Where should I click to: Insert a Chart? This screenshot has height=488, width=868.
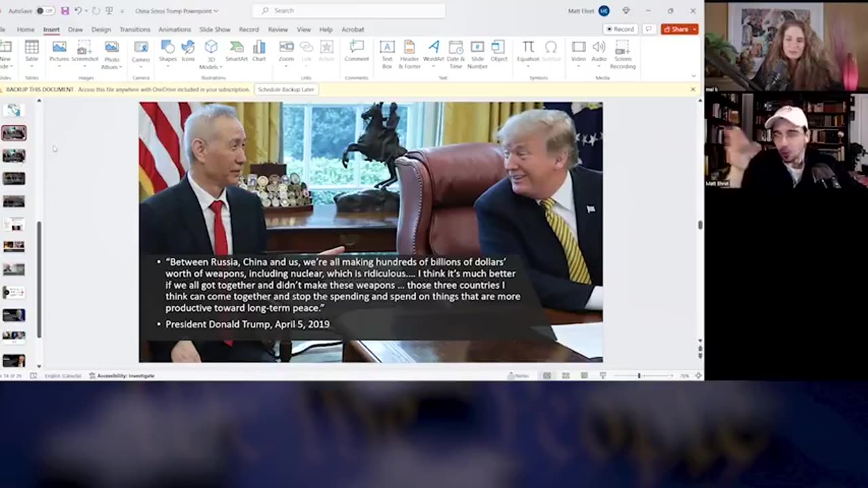pos(259,52)
